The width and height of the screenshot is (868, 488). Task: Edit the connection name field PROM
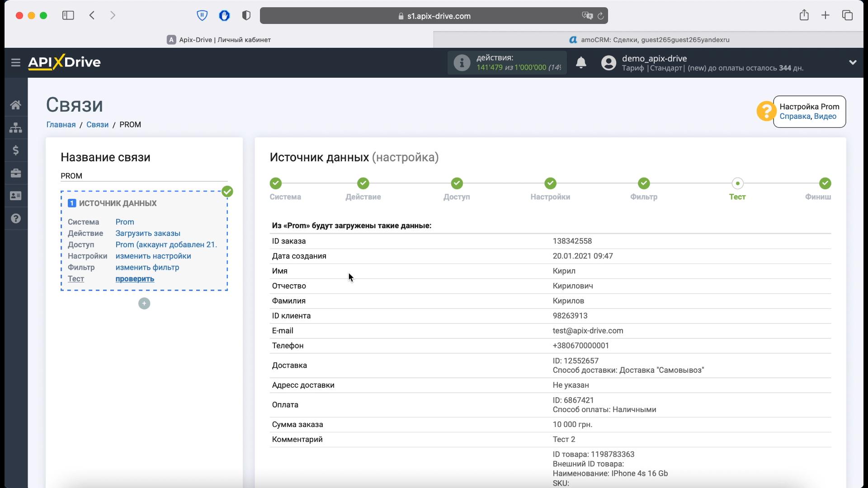(144, 176)
